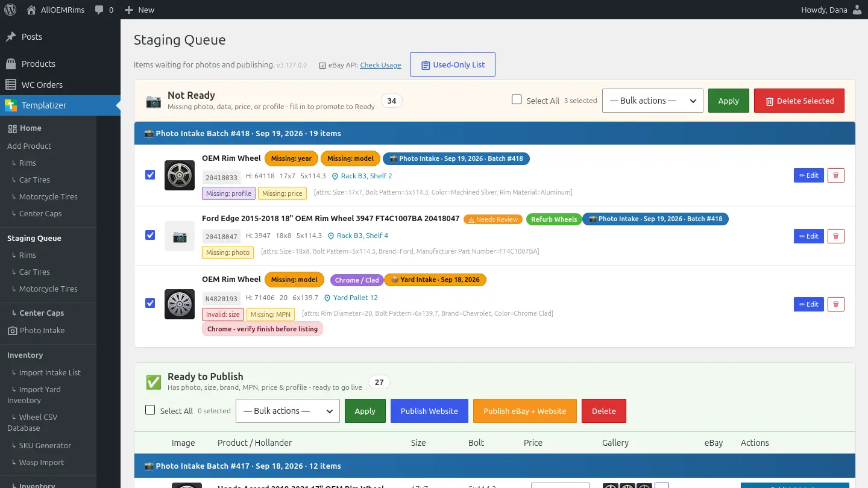The height and width of the screenshot is (488, 868).
Task: Open the AllOEMRims site home icon
Action: pyautogui.click(x=31, y=10)
